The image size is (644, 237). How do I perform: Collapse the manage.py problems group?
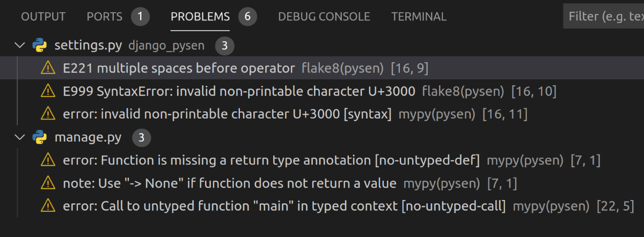tap(20, 138)
